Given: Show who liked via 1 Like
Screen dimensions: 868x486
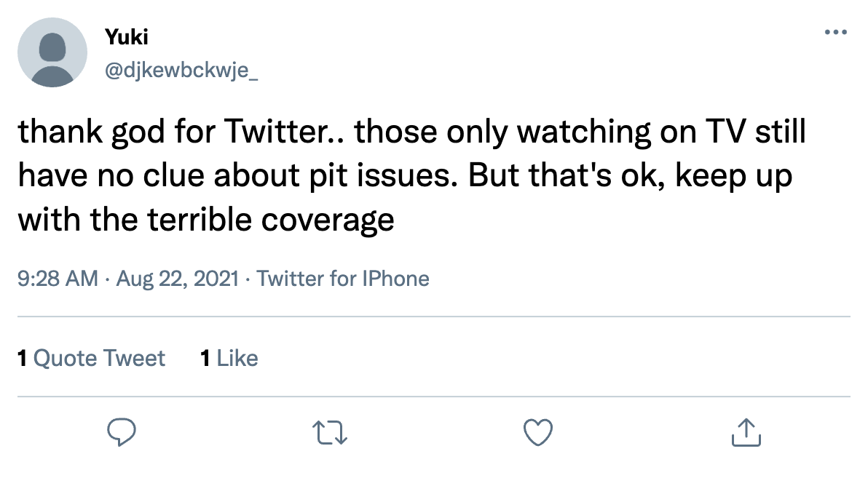Looking at the screenshot, I should [x=229, y=358].
